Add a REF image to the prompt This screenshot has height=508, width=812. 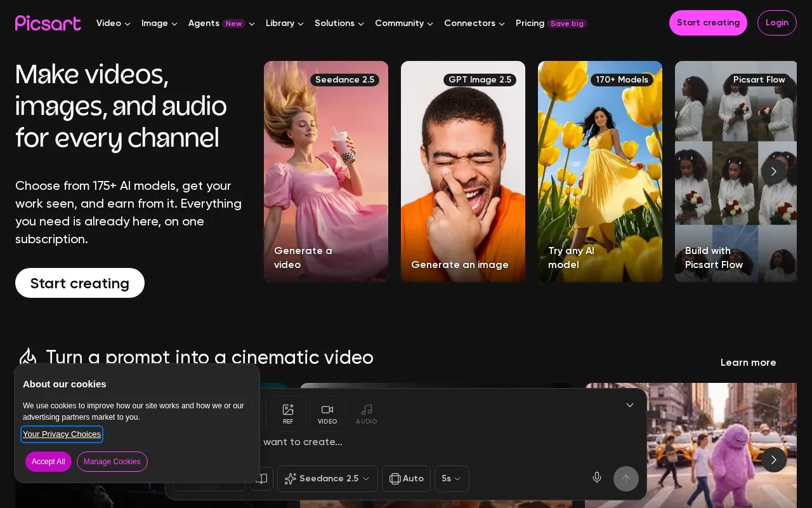pos(288,414)
